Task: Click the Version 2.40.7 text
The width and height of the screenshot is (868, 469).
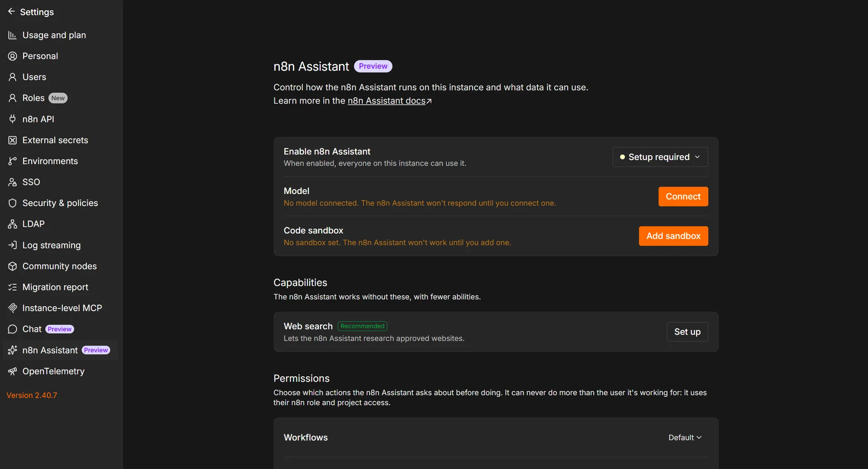Action: point(32,395)
